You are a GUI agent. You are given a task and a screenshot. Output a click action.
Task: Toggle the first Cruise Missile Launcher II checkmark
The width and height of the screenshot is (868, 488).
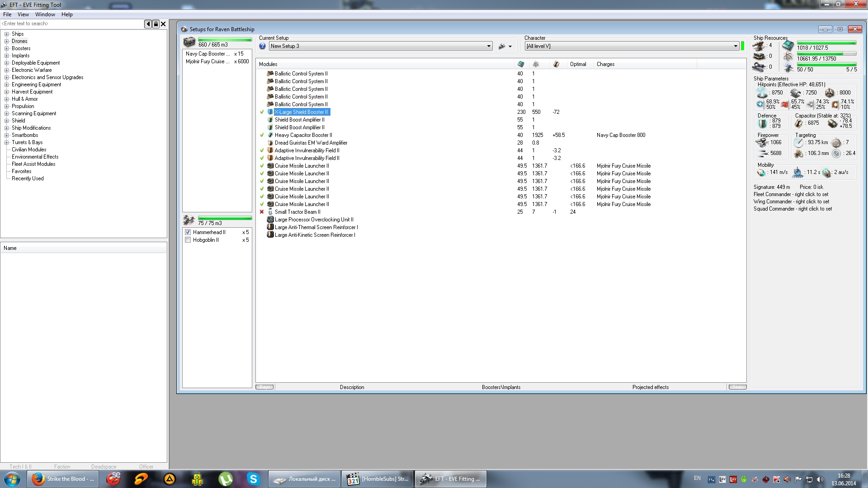click(262, 166)
